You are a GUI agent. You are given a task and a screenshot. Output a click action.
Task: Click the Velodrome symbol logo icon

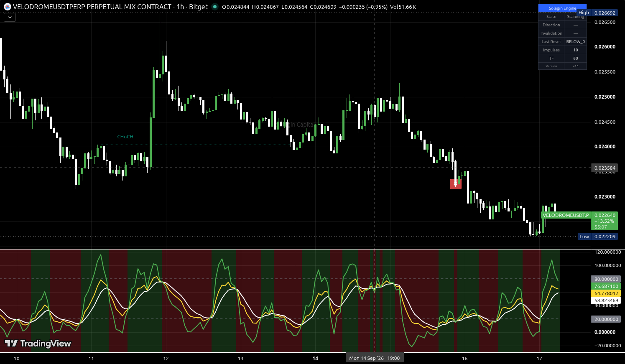[7, 7]
